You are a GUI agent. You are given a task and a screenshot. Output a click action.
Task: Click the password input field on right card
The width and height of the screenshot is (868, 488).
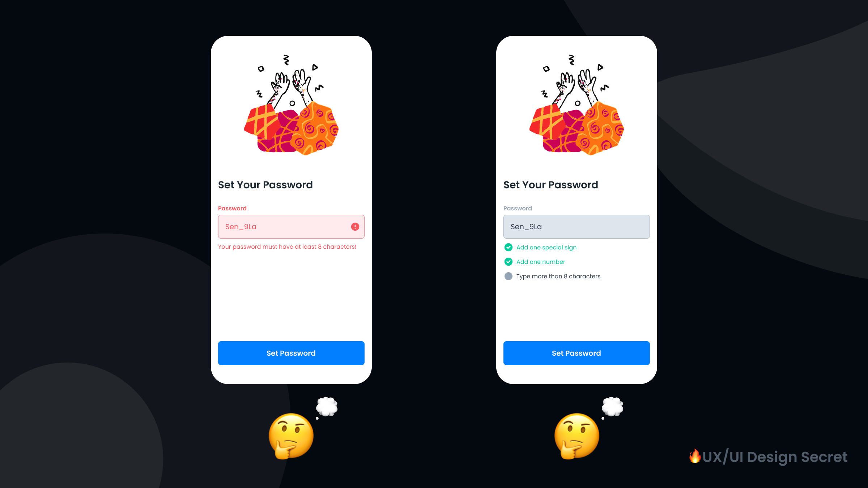(576, 226)
